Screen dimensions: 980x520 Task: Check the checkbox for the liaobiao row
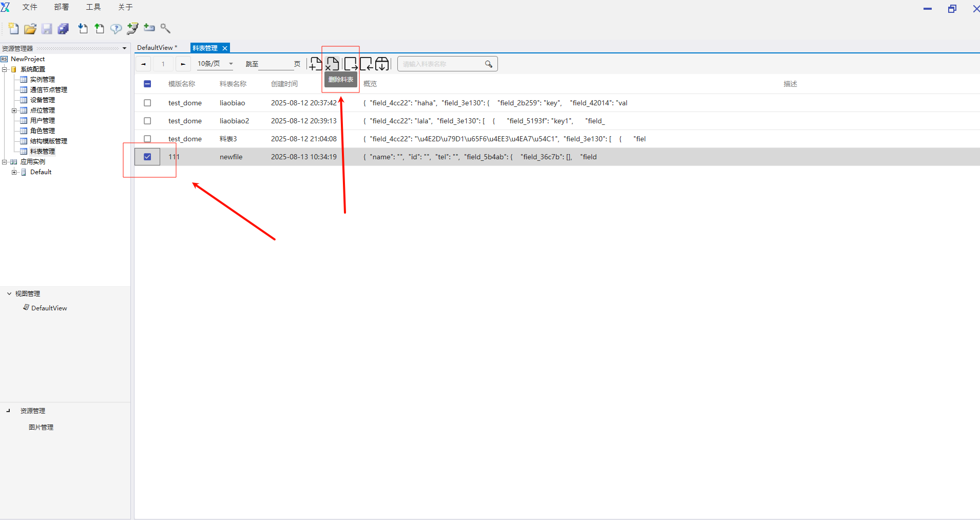147,103
